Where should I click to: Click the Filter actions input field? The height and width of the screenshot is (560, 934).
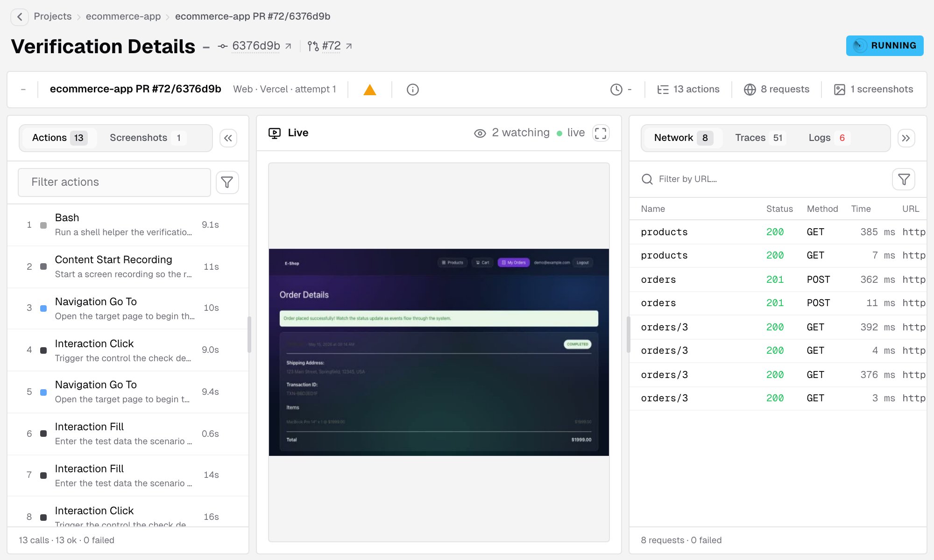[114, 182]
